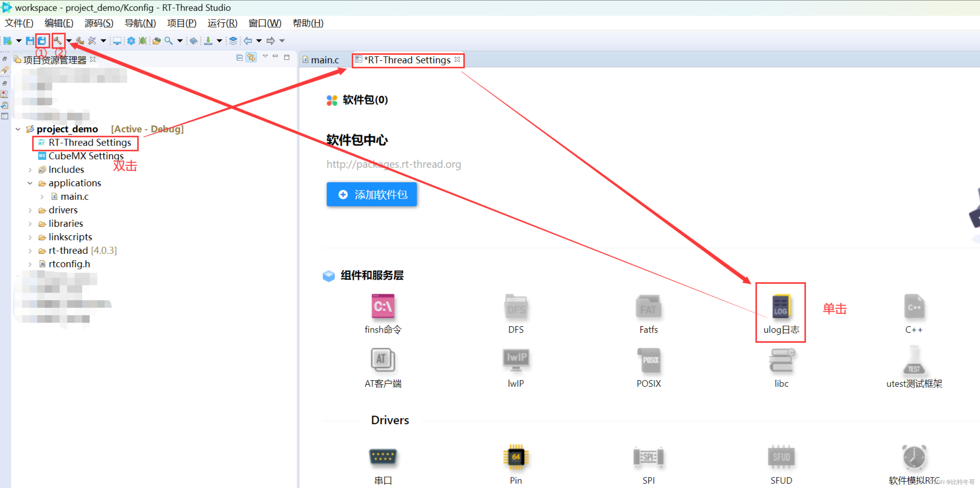This screenshot has width=980, height=488.
Task: Click the Open Element folder icon
Action: (156, 41)
